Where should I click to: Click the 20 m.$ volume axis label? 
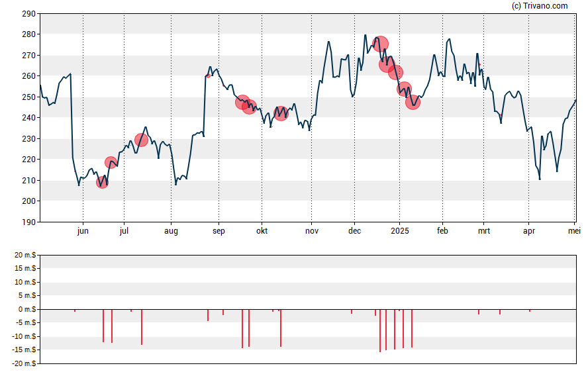point(25,256)
